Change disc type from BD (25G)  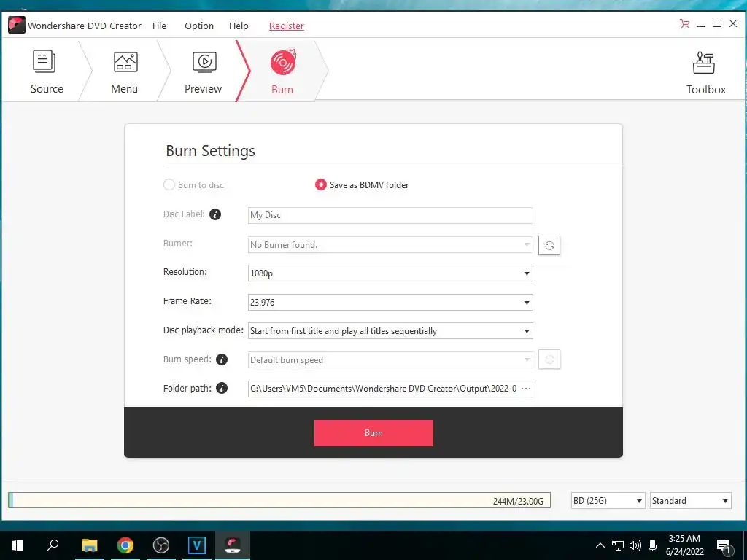pyautogui.click(x=608, y=500)
